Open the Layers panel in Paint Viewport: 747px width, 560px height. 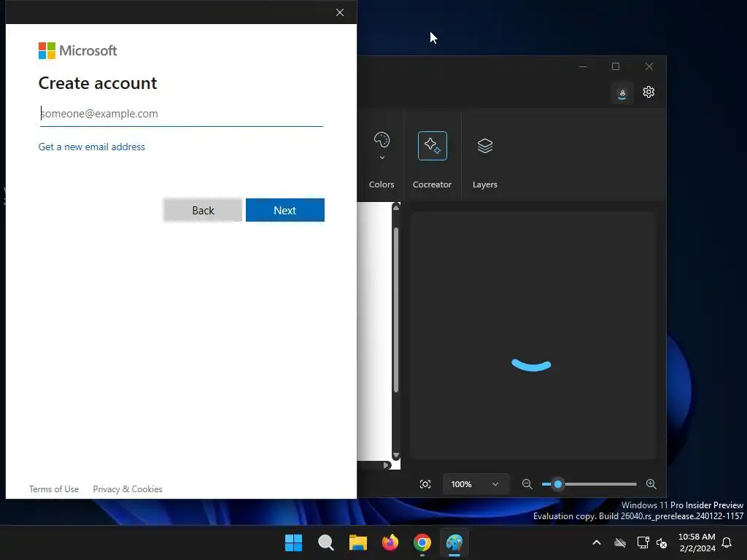pyautogui.click(x=485, y=146)
